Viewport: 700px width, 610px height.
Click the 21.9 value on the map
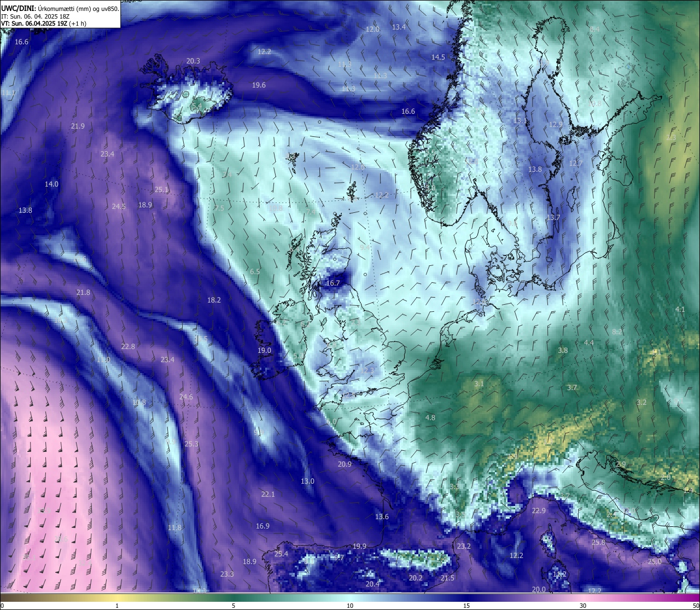[78, 126]
